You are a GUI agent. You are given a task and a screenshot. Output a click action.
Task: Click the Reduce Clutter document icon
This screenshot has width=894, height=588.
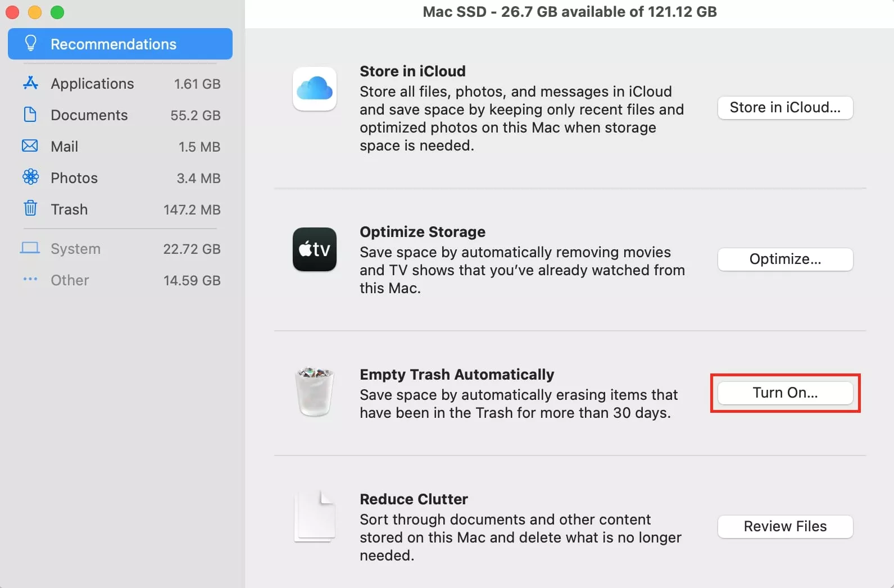[x=315, y=517]
